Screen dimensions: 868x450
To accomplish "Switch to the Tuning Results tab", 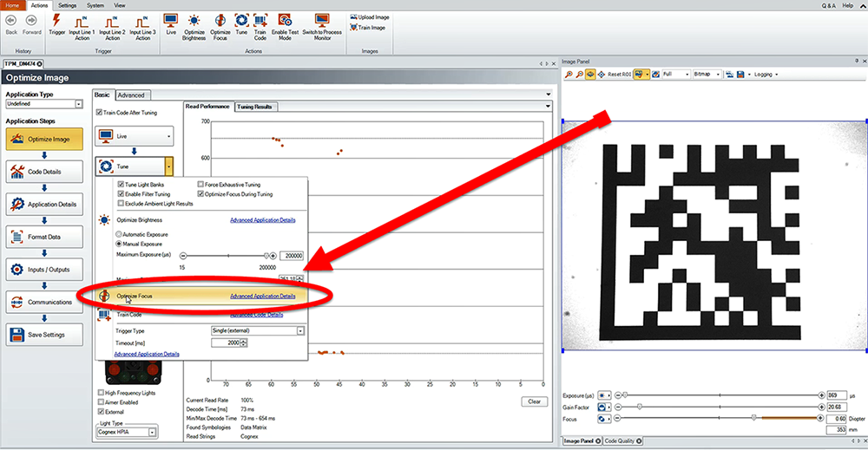I will [x=254, y=107].
